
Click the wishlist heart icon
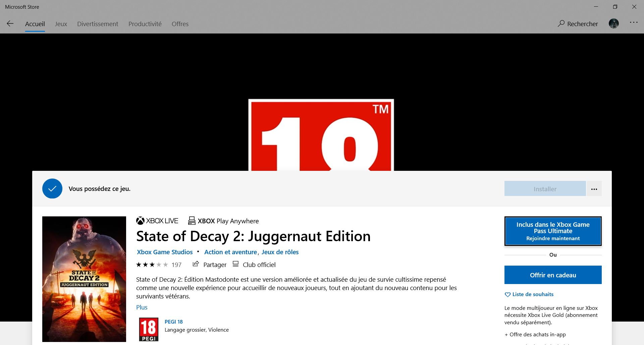coord(508,294)
